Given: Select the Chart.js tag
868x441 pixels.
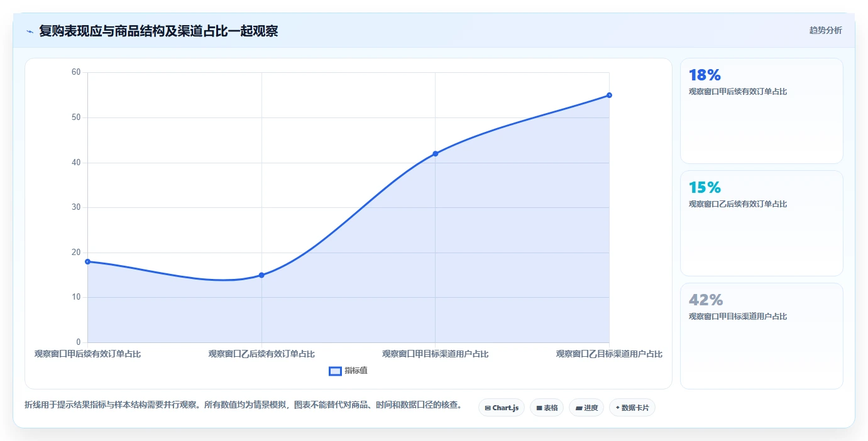Looking at the screenshot, I should coord(502,408).
